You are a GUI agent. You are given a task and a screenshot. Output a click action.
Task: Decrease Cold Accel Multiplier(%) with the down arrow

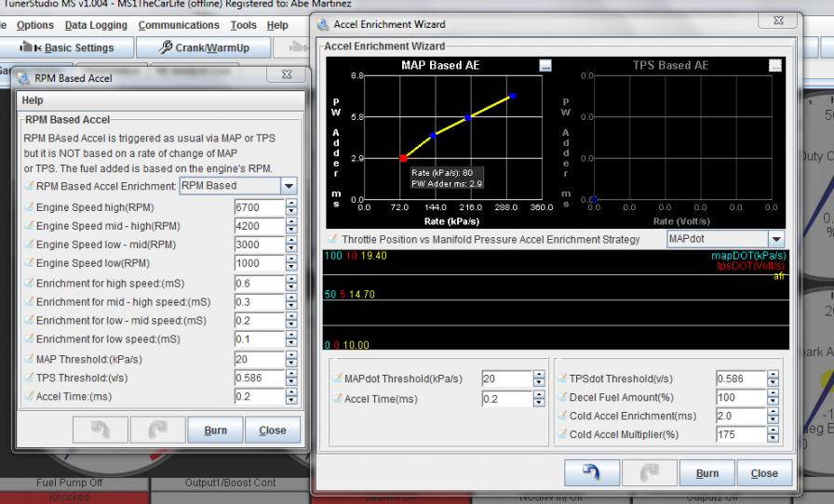tap(774, 438)
